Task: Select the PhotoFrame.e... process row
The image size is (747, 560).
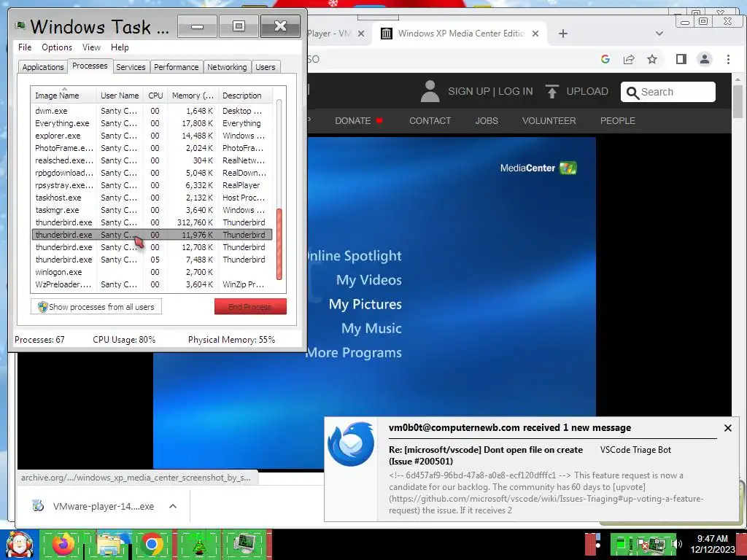Action: pyautogui.click(x=152, y=147)
